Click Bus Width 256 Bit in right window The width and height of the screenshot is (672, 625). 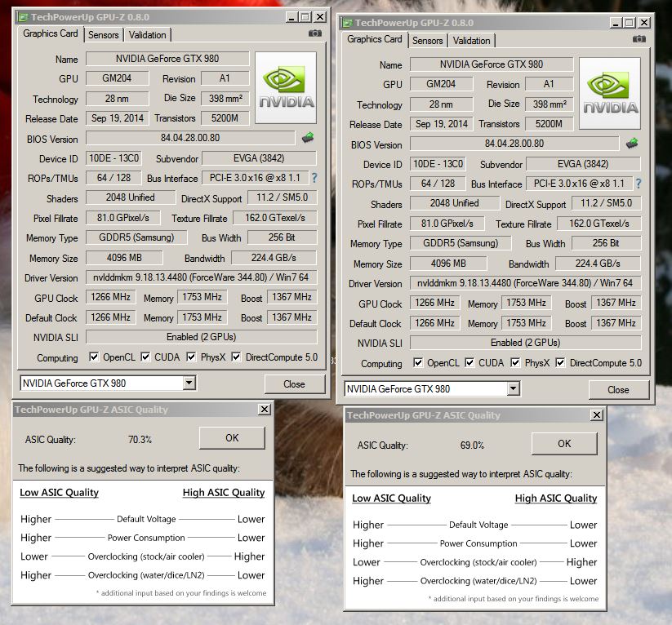click(x=606, y=243)
